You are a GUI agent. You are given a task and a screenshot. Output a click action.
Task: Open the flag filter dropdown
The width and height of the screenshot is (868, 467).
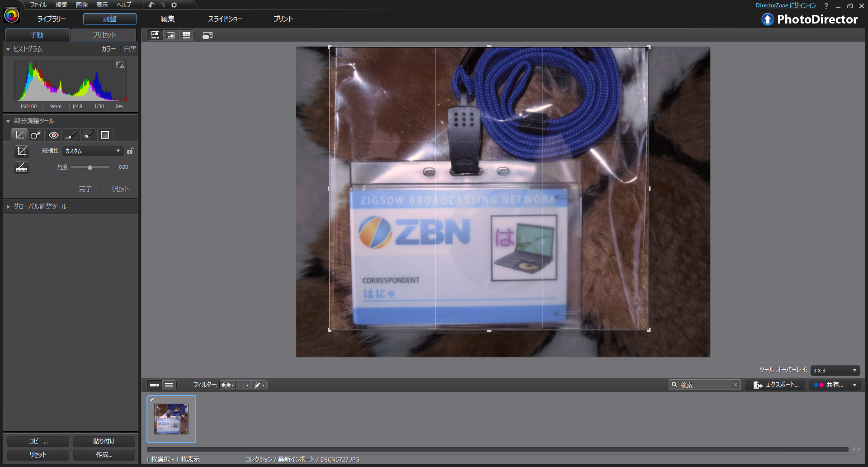(227, 385)
